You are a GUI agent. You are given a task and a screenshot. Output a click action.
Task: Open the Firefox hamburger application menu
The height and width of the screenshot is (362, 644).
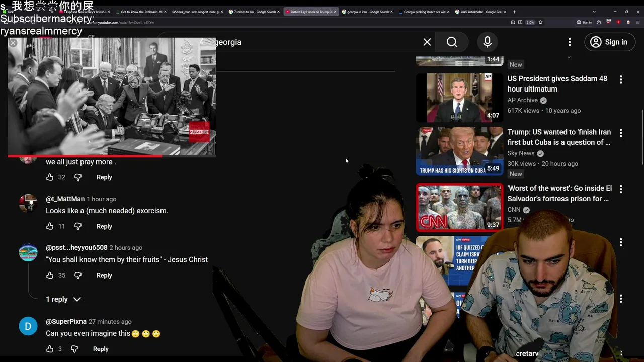pyautogui.click(x=638, y=22)
